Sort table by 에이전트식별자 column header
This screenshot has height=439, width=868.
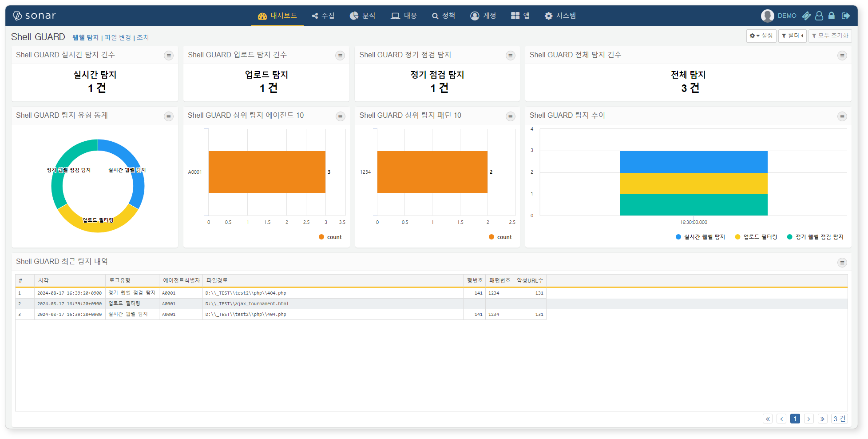(x=181, y=281)
